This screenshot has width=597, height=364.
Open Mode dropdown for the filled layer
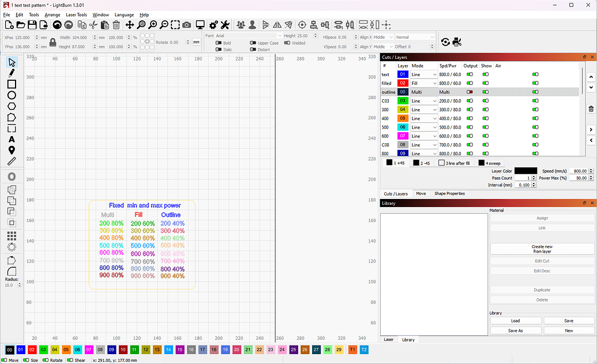(x=423, y=84)
